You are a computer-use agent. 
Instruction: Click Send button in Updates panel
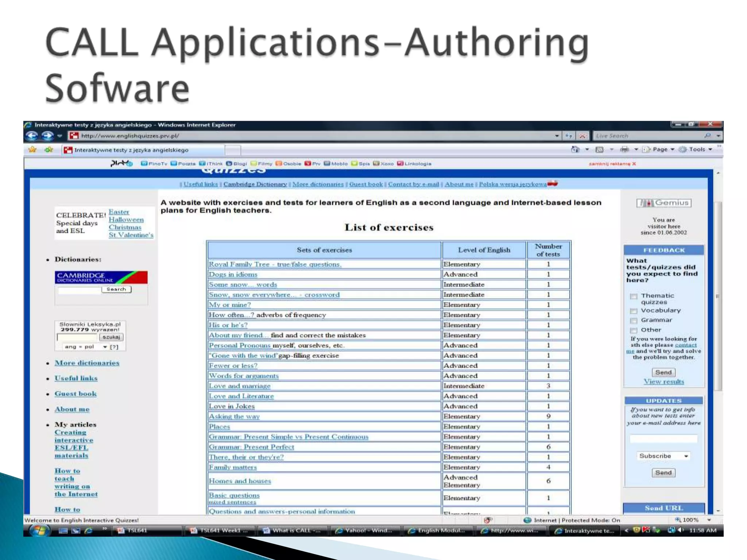[x=663, y=472]
